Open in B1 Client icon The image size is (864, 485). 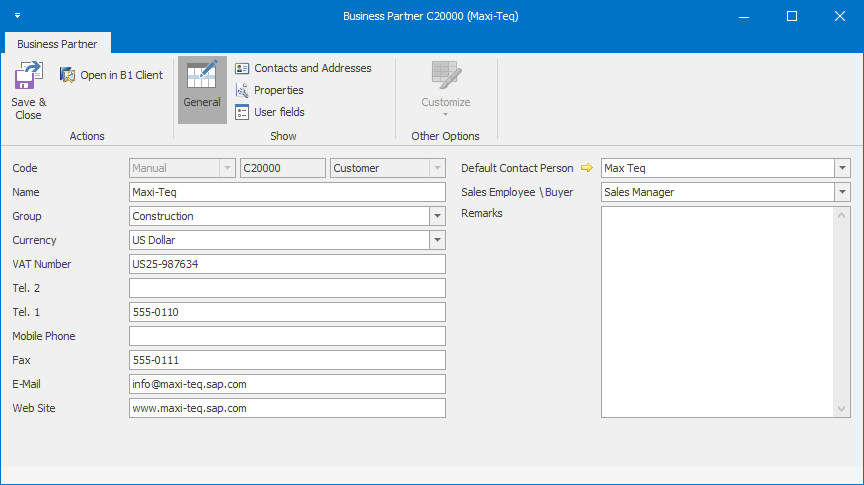[67, 75]
